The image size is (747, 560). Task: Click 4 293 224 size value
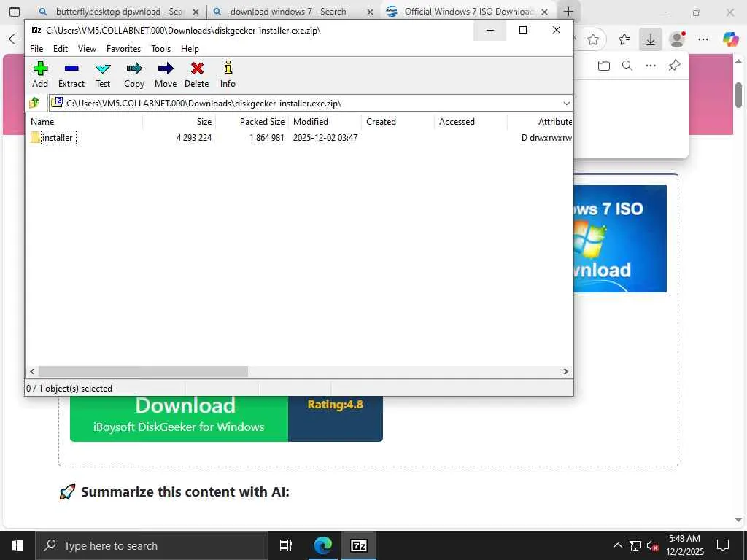click(x=194, y=138)
